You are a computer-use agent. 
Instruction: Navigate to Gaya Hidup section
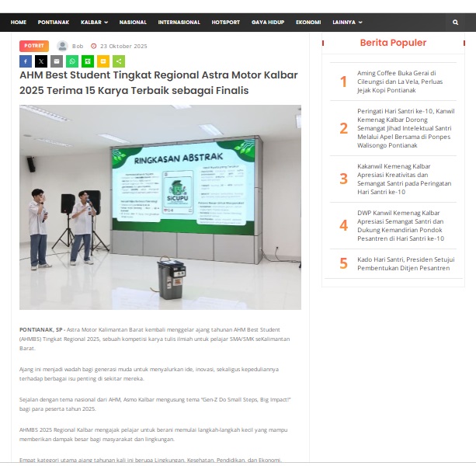(x=268, y=23)
